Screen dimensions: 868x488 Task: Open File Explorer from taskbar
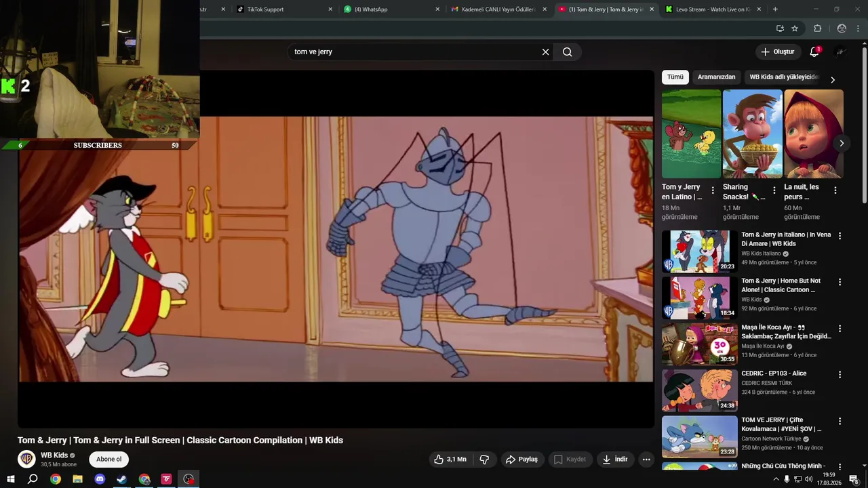[77, 479]
